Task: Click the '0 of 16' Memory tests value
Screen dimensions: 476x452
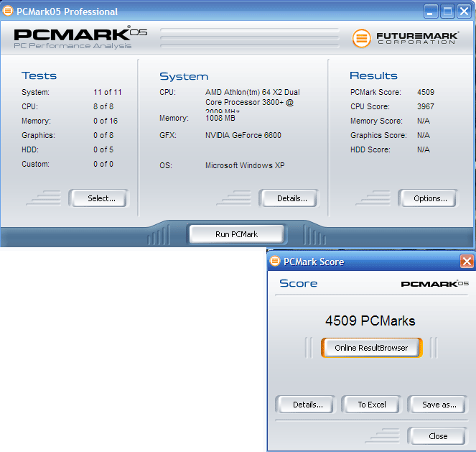Action: 106,121
